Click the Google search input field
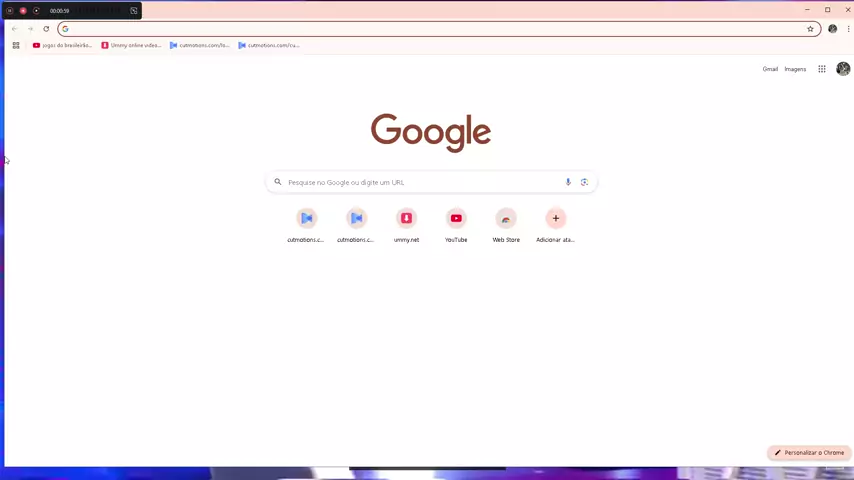Viewport: 854px width, 480px height. coord(420,182)
